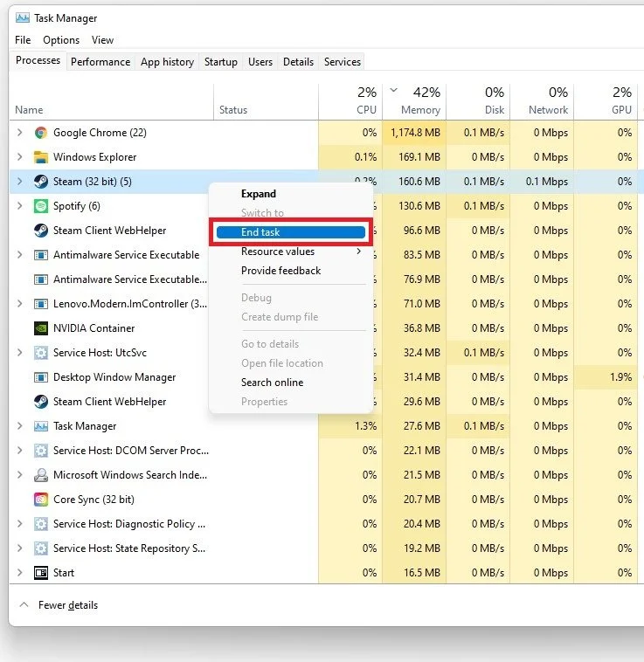Image resolution: width=644 pixels, height=662 pixels.
Task: Expand the Lenovo.Modern.ImController group
Action: click(x=19, y=304)
